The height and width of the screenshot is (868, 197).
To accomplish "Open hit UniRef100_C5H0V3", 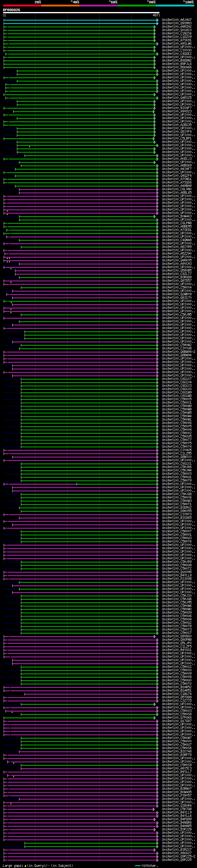I will [177, 474].
